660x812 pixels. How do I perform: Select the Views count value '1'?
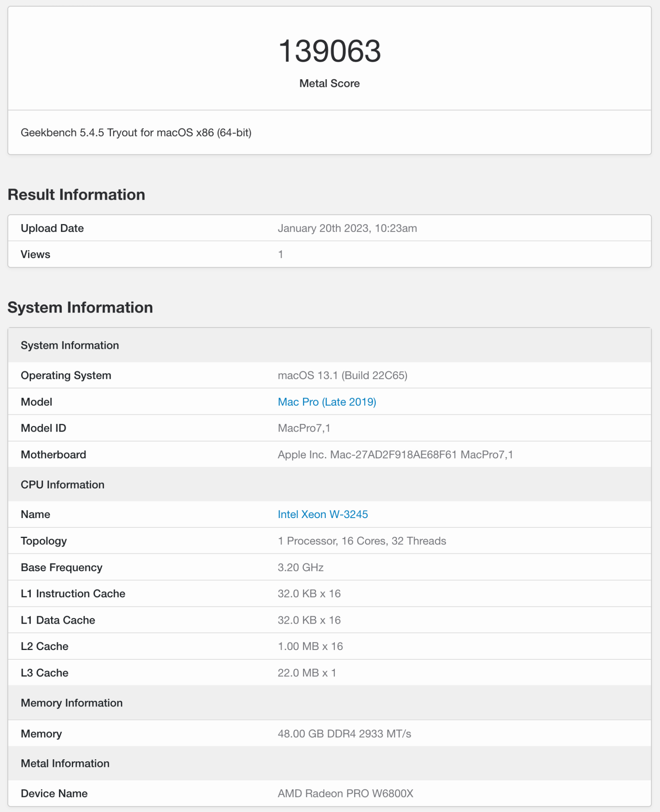(280, 255)
